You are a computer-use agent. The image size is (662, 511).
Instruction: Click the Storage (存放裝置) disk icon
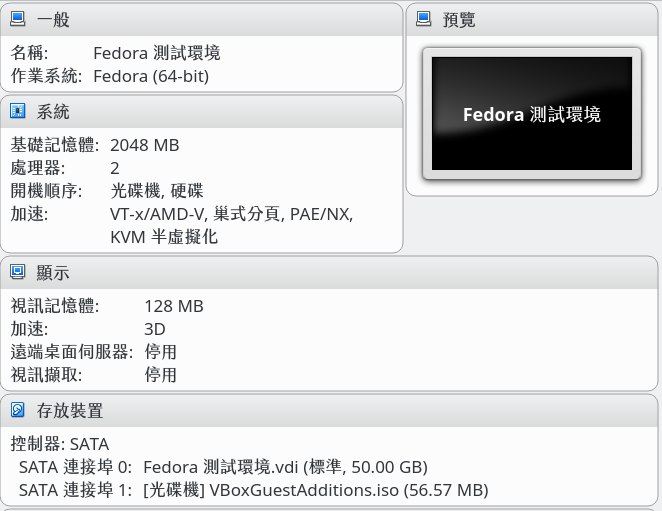click(17, 410)
